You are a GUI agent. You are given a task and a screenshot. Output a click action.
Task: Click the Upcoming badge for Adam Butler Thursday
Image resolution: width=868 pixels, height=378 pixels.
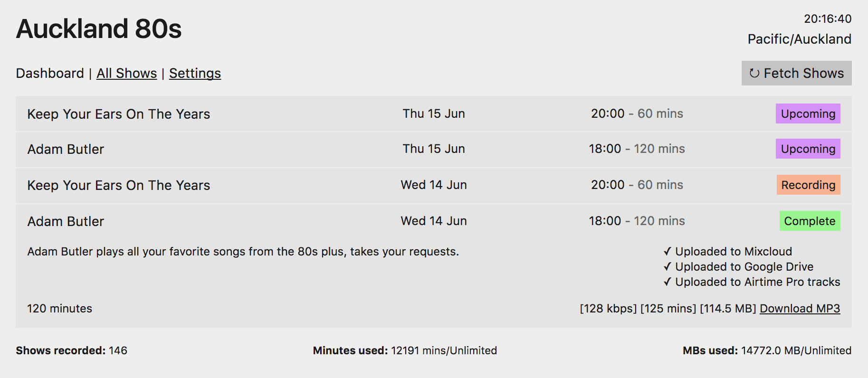(808, 149)
